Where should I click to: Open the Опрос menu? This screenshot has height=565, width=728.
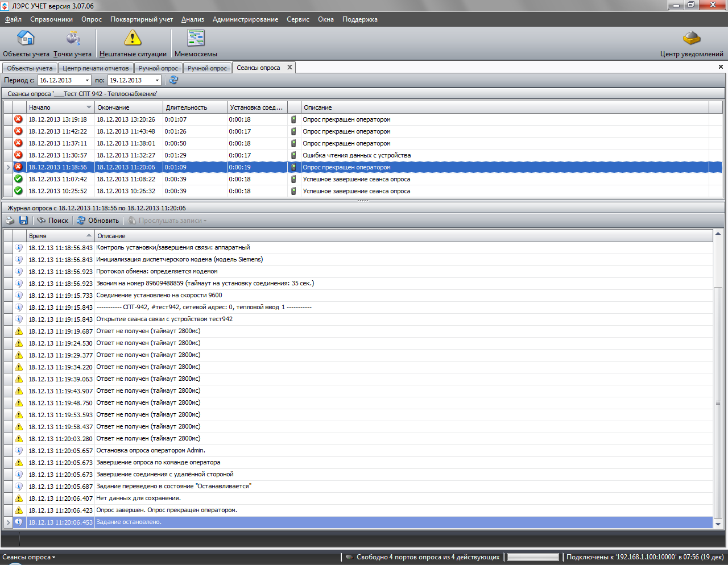(92, 19)
